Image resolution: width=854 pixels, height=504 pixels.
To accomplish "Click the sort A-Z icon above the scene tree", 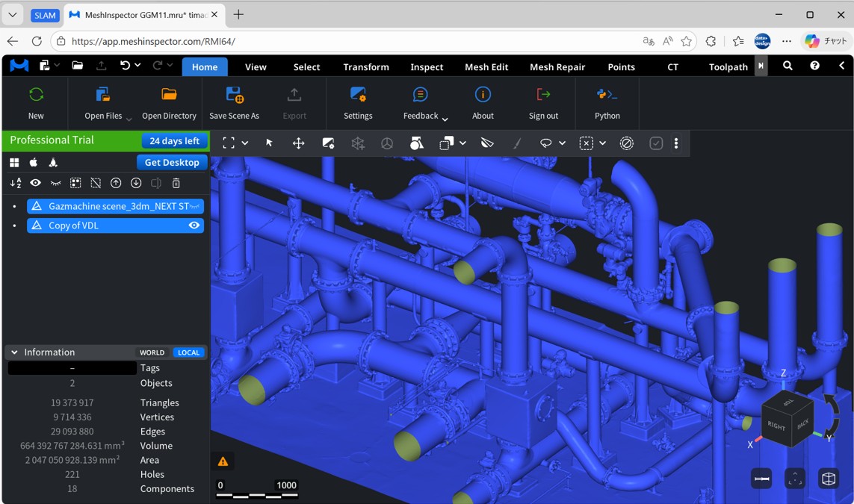I will pyautogui.click(x=15, y=183).
